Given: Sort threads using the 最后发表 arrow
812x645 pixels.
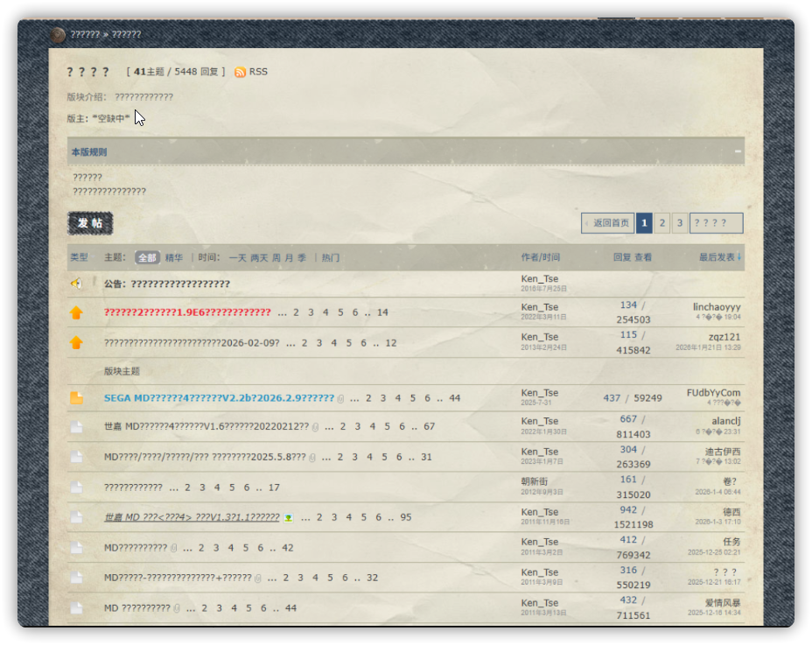Looking at the screenshot, I should pyautogui.click(x=739, y=257).
